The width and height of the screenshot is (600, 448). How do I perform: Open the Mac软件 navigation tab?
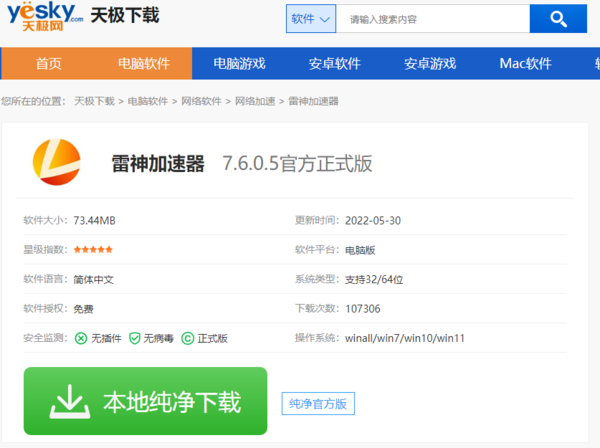click(x=525, y=64)
